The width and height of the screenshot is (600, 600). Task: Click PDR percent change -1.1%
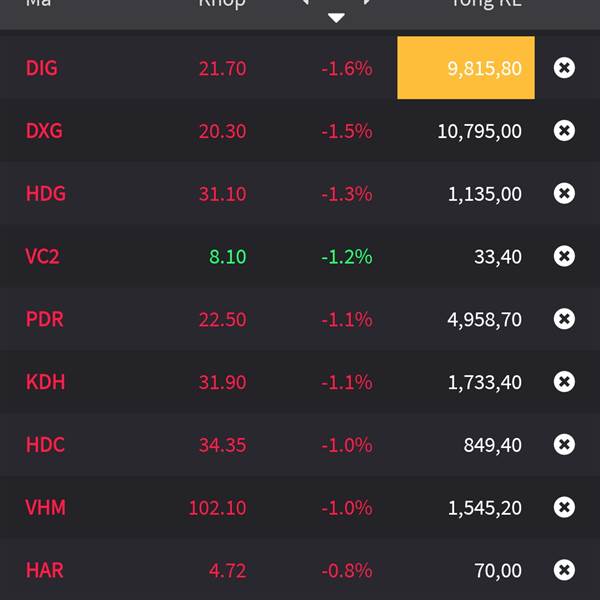346,319
